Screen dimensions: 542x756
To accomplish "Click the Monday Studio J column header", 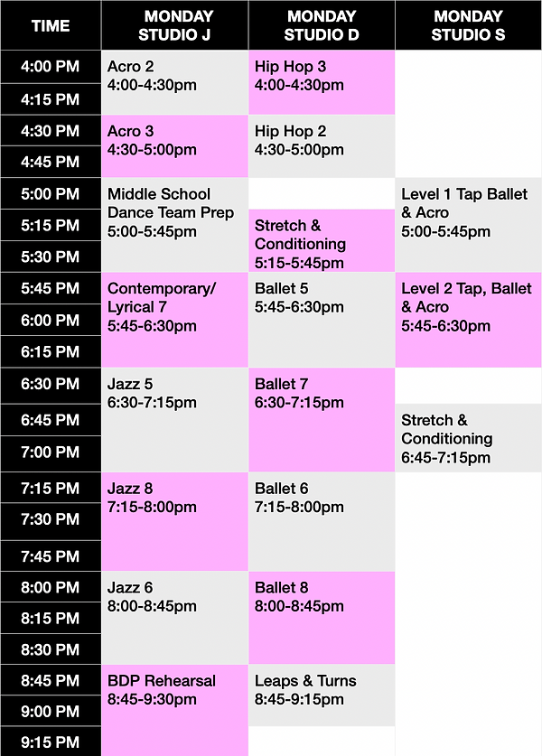I will [x=174, y=25].
